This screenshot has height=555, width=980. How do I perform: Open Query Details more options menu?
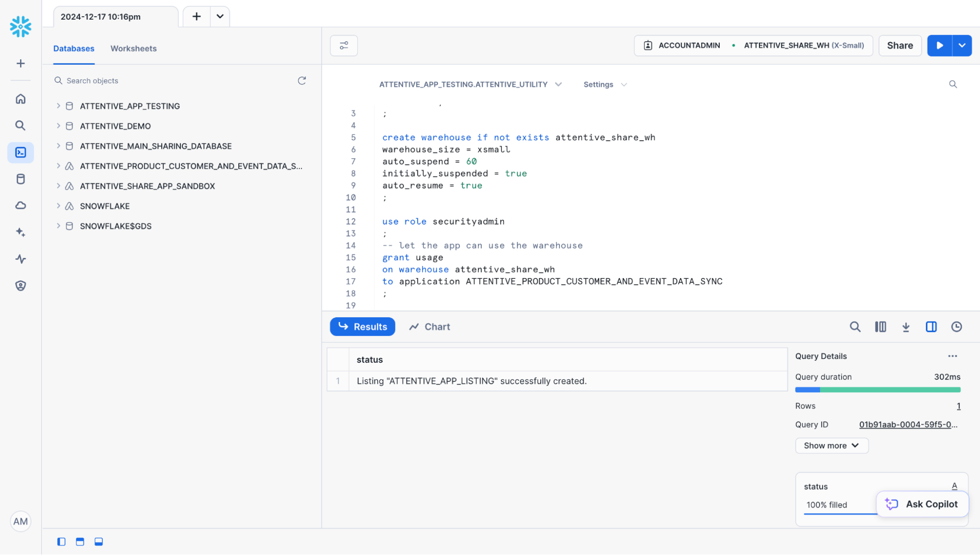(953, 356)
